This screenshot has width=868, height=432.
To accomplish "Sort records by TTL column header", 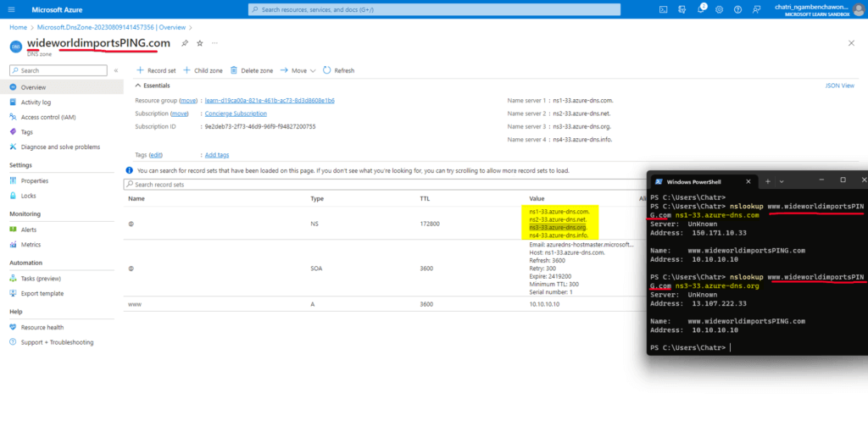I will click(425, 198).
